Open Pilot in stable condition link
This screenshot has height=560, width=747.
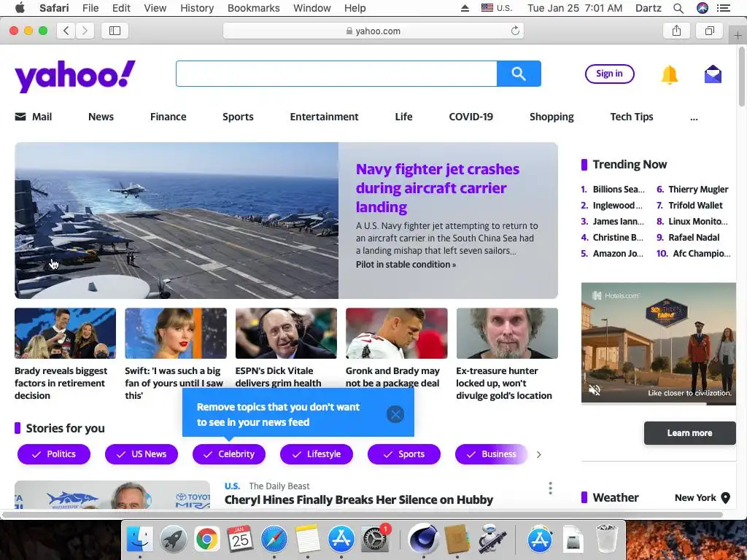click(406, 264)
